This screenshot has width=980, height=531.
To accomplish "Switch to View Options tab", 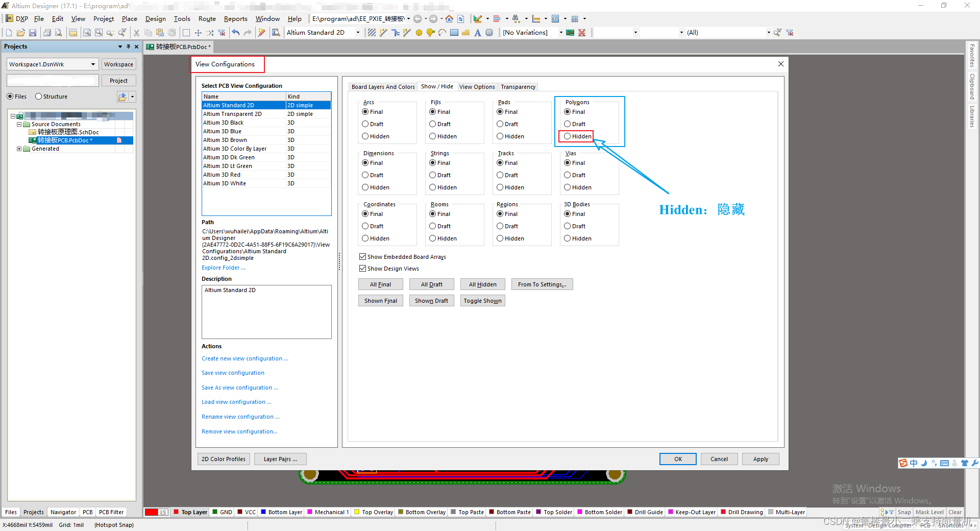I will point(477,87).
